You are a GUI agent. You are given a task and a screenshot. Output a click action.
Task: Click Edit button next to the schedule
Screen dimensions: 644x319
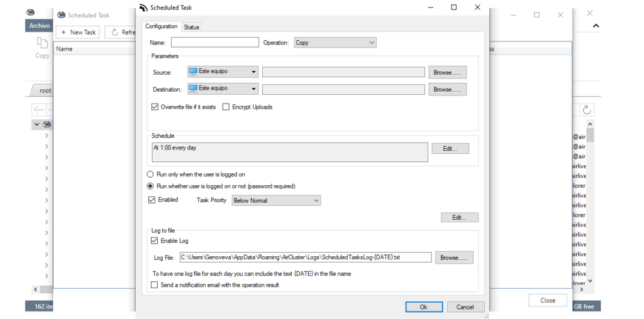tap(450, 149)
